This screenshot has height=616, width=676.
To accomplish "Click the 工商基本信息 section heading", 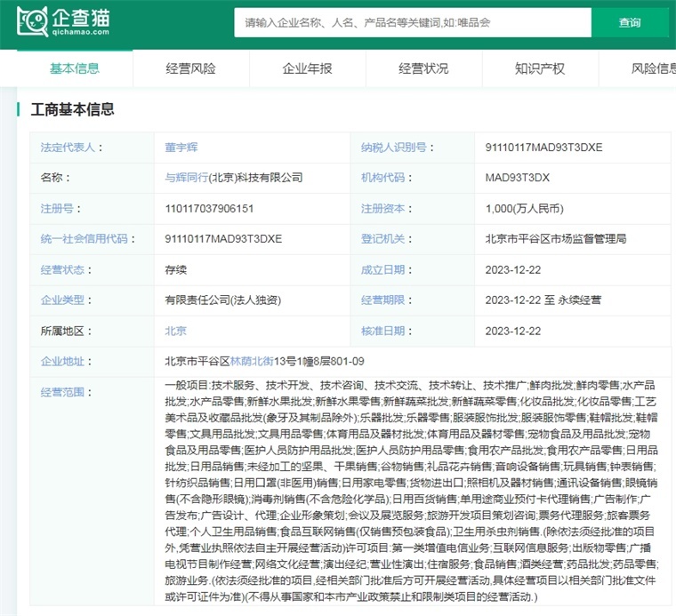I will tap(72, 109).
